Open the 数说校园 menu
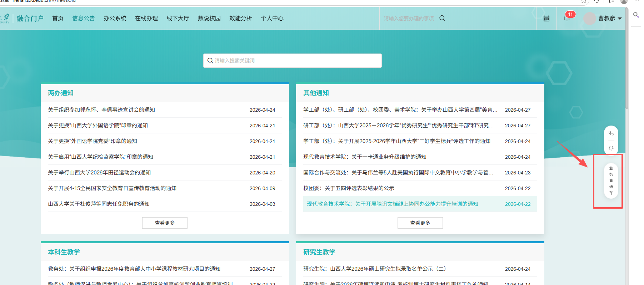 click(209, 18)
